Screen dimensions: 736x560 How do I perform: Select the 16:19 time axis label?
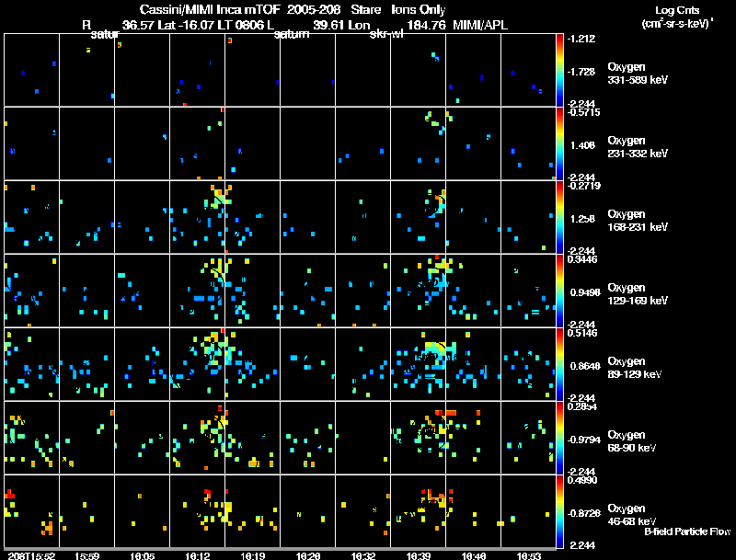(x=252, y=555)
